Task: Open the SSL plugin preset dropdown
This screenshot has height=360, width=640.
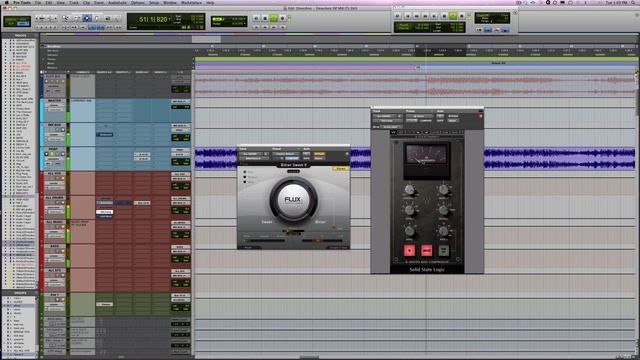Action: [x=419, y=116]
